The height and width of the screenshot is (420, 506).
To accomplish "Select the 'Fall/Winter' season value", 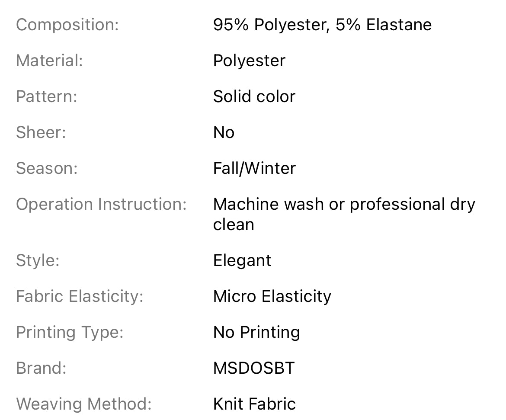I will pyautogui.click(x=254, y=168).
